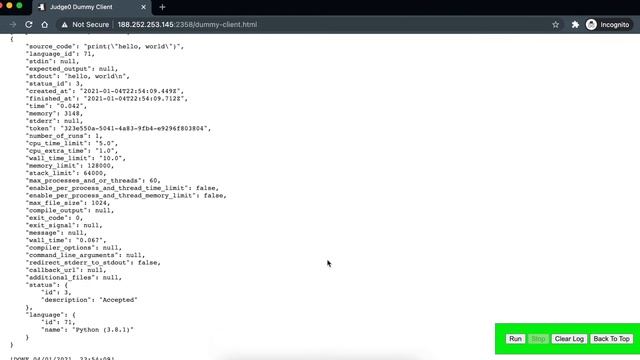Select the Judge0 Dummy Client tab
The width and height of the screenshot is (640, 360).
tap(92, 7)
